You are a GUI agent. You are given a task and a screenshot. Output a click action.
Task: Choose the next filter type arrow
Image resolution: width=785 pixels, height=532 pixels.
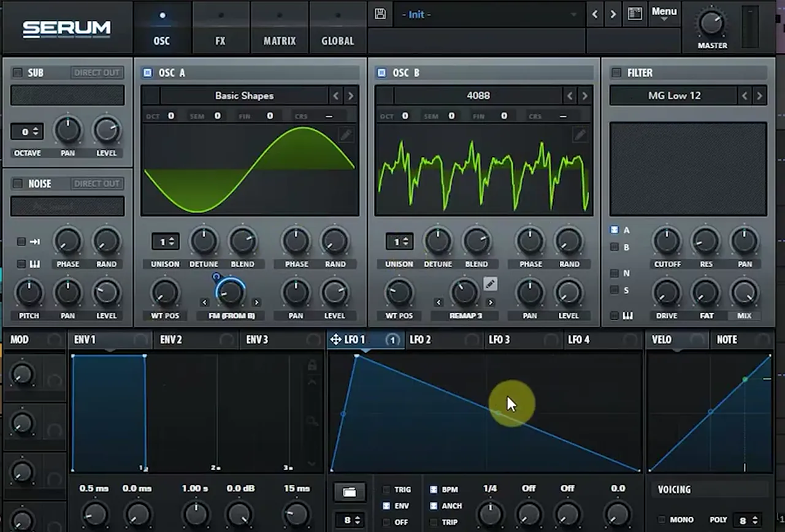coord(759,96)
